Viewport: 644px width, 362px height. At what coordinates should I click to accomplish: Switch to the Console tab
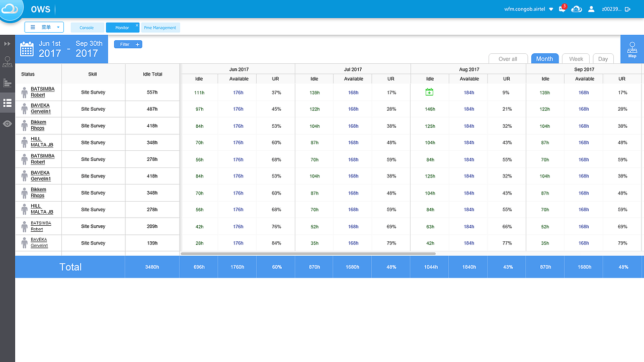click(87, 28)
